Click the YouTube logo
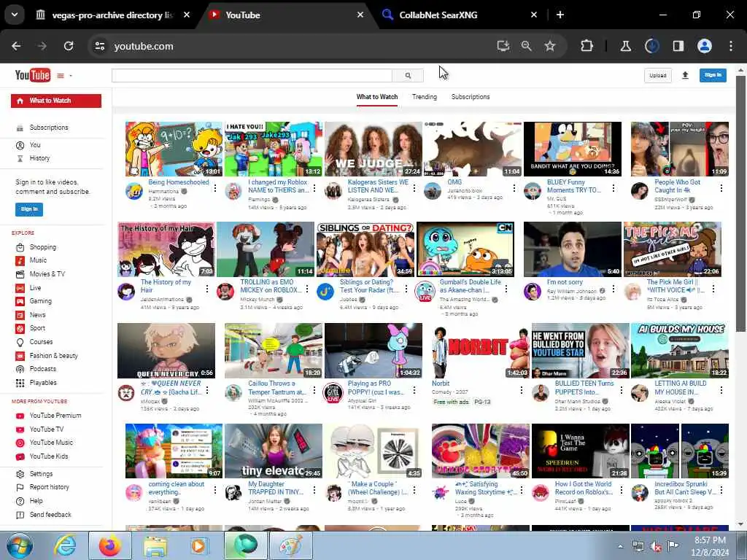The width and height of the screenshot is (747, 560). 32,75
